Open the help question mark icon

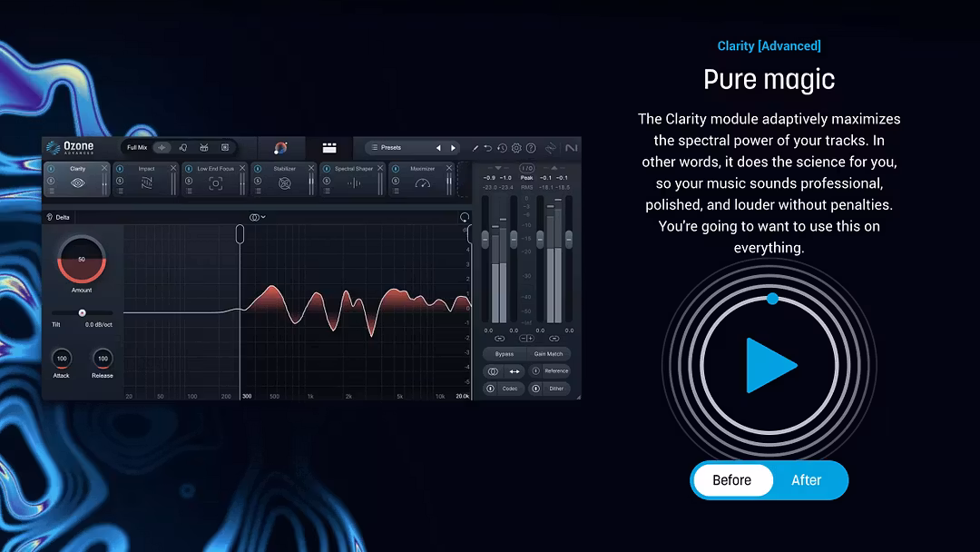click(x=531, y=148)
